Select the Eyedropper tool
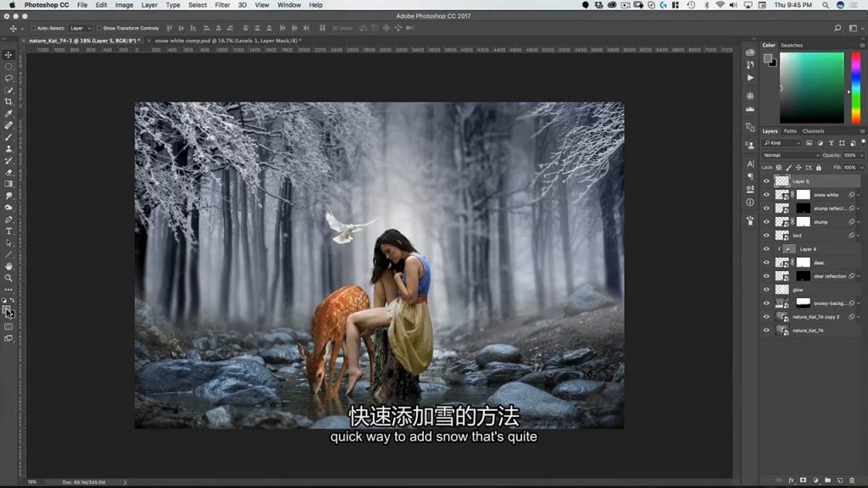This screenshot has width=868, height=488. (8, 114)
